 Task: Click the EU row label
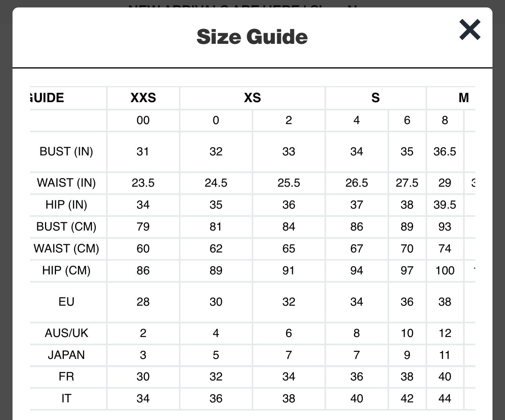67,302
